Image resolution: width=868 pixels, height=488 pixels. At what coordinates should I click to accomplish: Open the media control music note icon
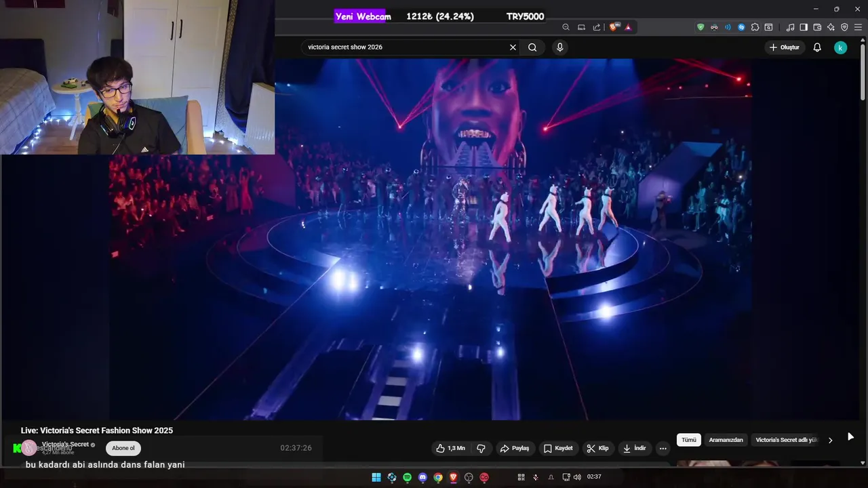[790, 27]
